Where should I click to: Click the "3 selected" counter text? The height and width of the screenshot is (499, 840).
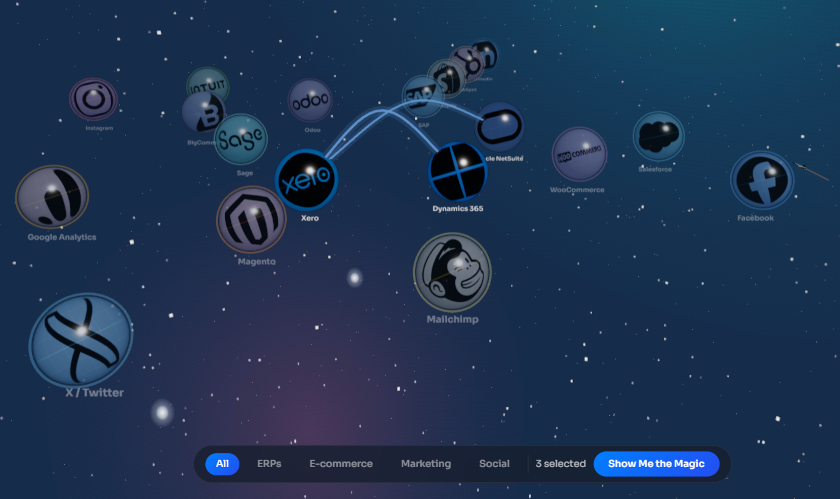[561, 464]
